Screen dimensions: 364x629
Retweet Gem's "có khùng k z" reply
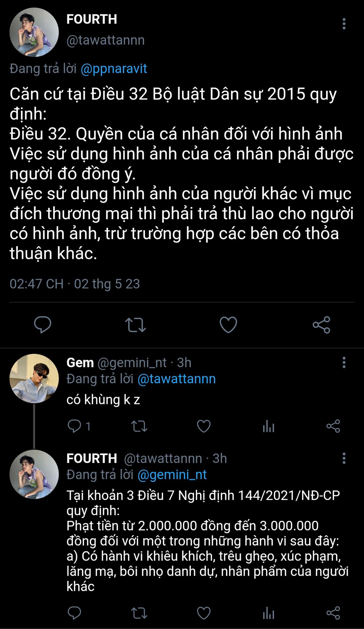pyautogui.click(x=139, y=426)
